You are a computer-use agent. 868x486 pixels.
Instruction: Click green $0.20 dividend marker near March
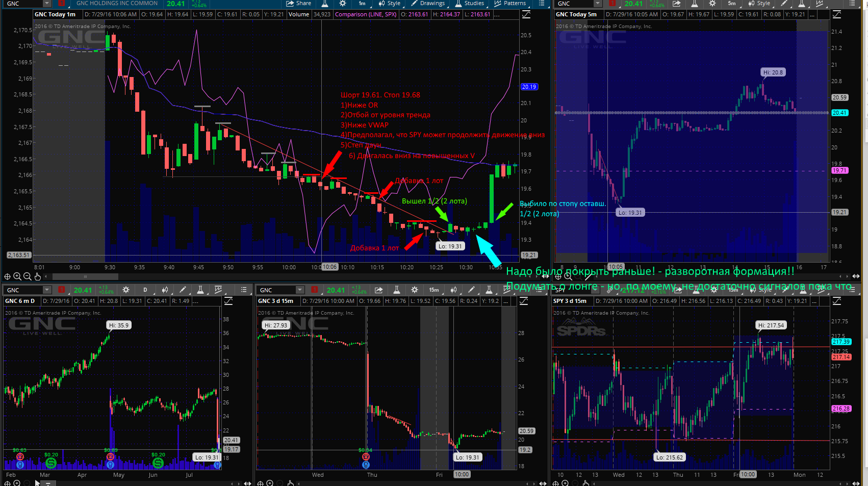50,463
